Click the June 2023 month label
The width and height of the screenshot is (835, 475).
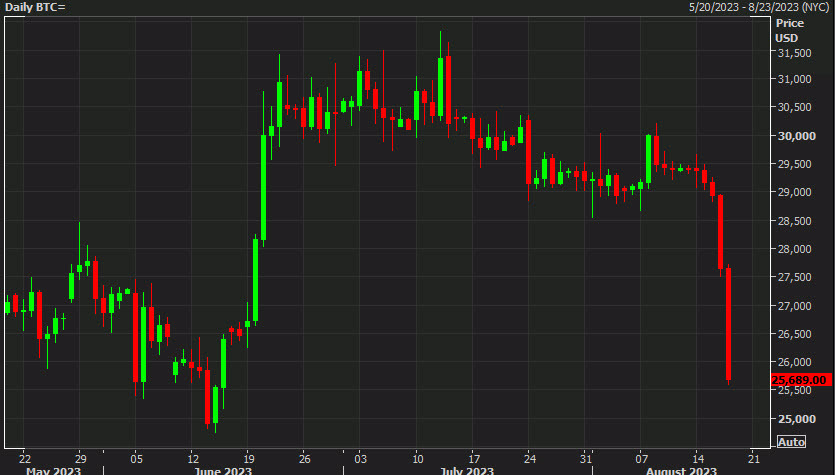[223, 471]
